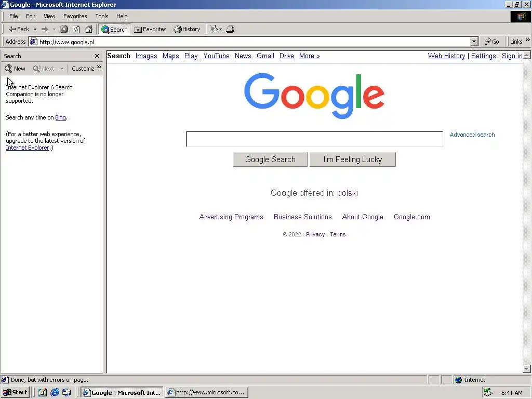Open the File menu
532x399 pixels.
[x=14, y=16]
